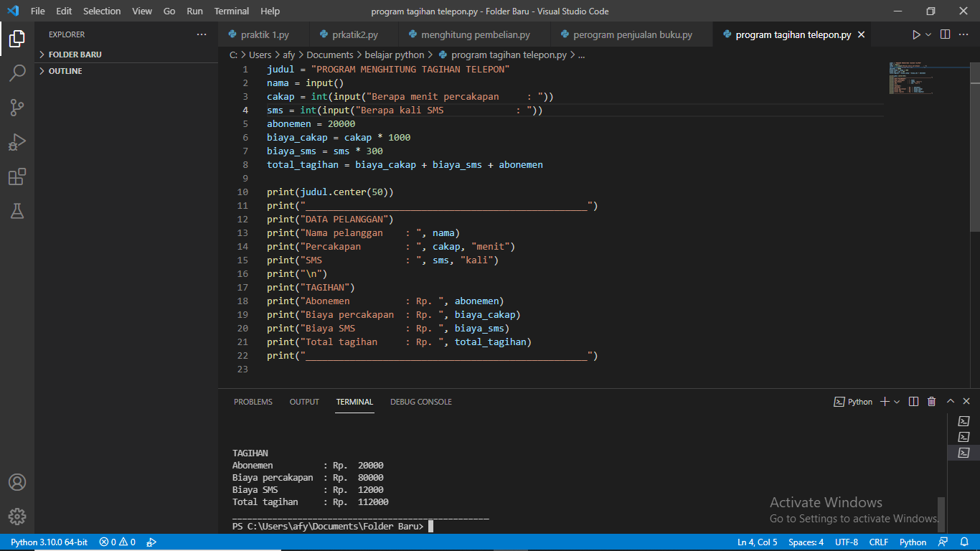Open the Edit menu
This screenshot has width=980, height=551.
tap(64, 11)
